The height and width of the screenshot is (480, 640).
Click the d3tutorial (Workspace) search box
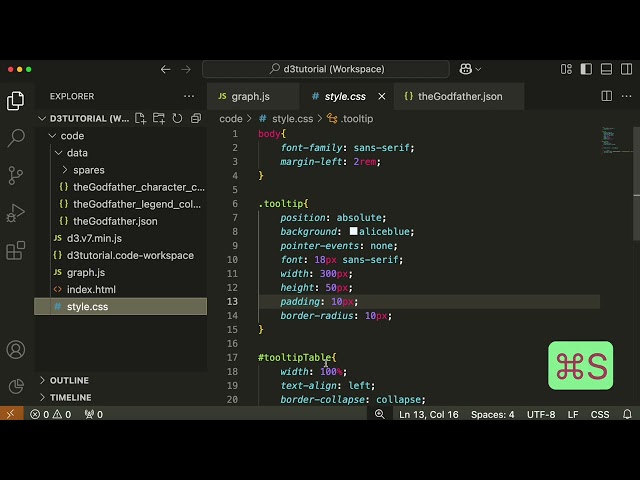click(326, 69)
